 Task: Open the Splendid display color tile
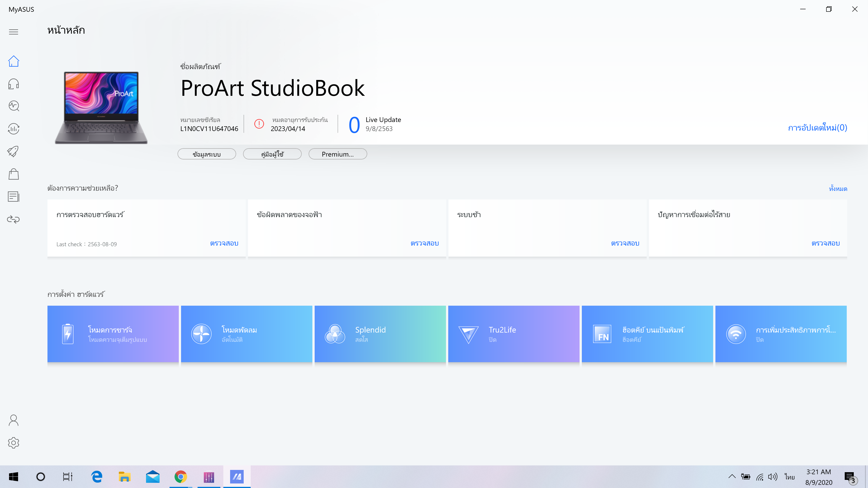point(380,334)
